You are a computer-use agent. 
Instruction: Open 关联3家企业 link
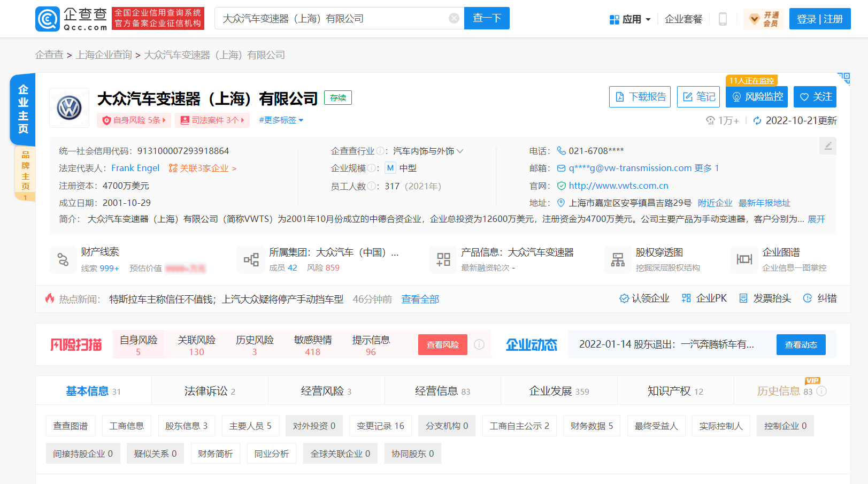pyautogui.click(x=203, y=168)
